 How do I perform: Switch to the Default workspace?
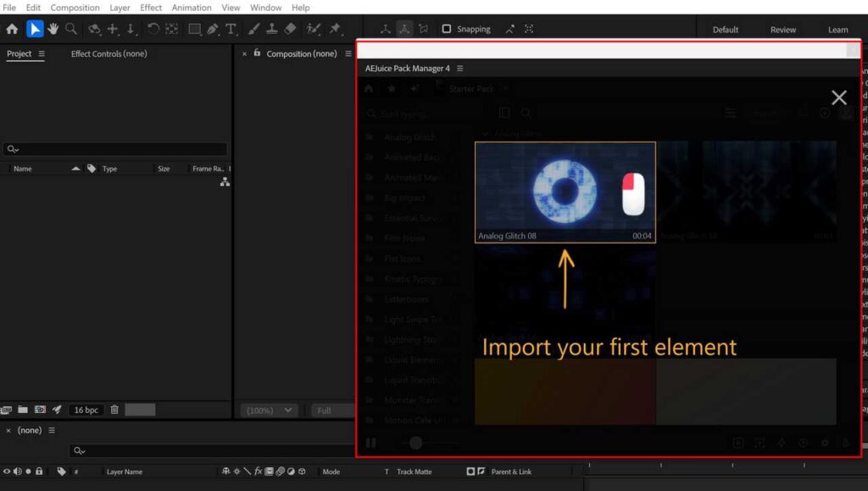click(x=726, y=30)
